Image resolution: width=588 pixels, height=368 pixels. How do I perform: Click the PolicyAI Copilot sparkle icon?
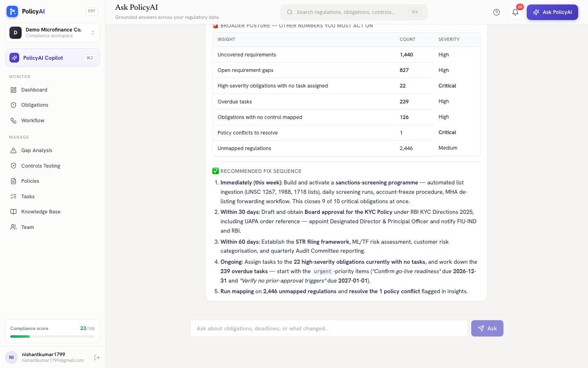click(14, 58)
